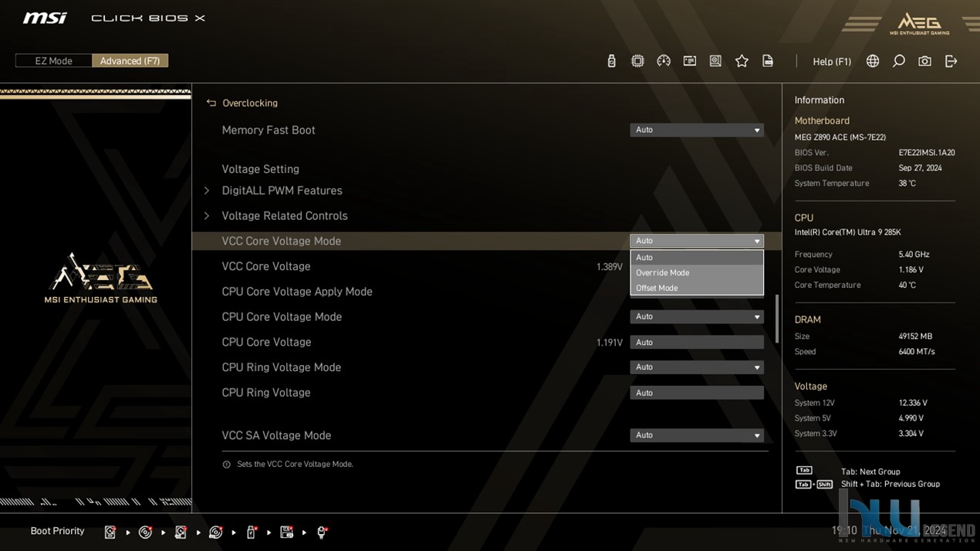Click the CPU Ring Voltage Mode label
This screenshot has height=551, width=980.
281,367
